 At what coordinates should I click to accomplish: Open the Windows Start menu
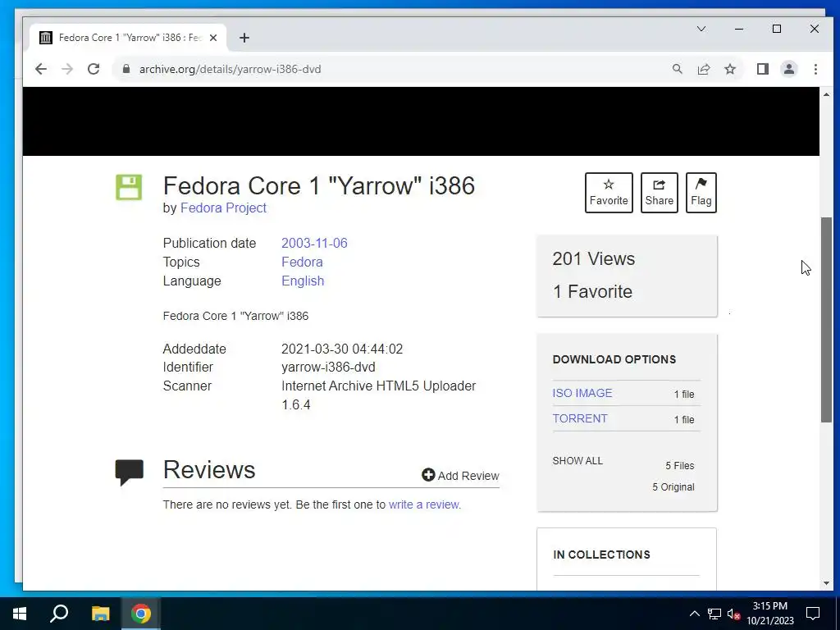20,614
